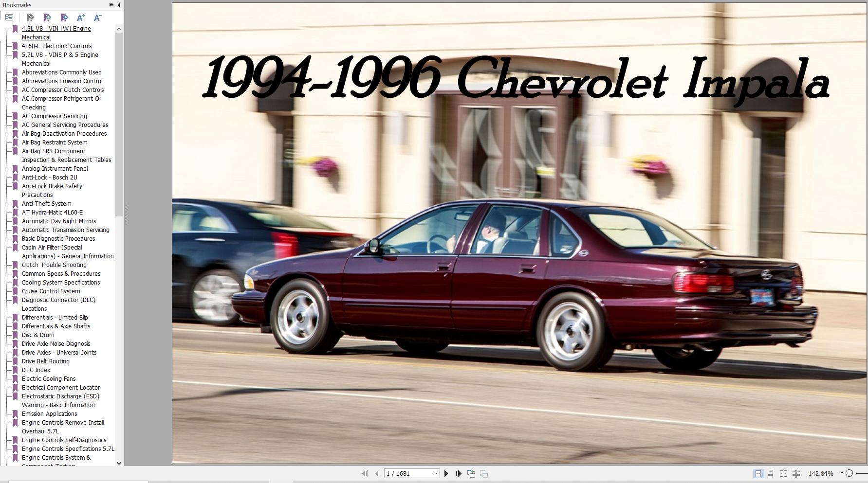
Task: Open 4L60-E Electronic Controls bookmark
Action: [x=56, y=46]
